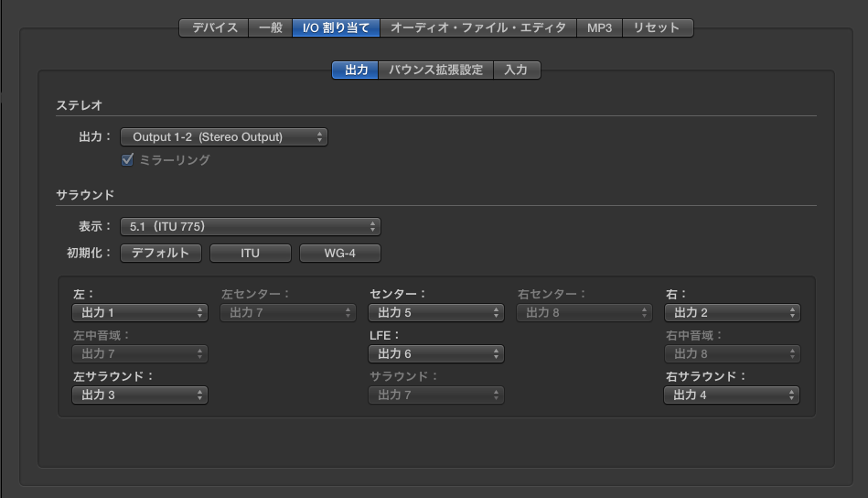The image size is (868, 498).
Task: Open the 右サラウンド 出力 4 dropdown
Action: (x=732, y=395)
